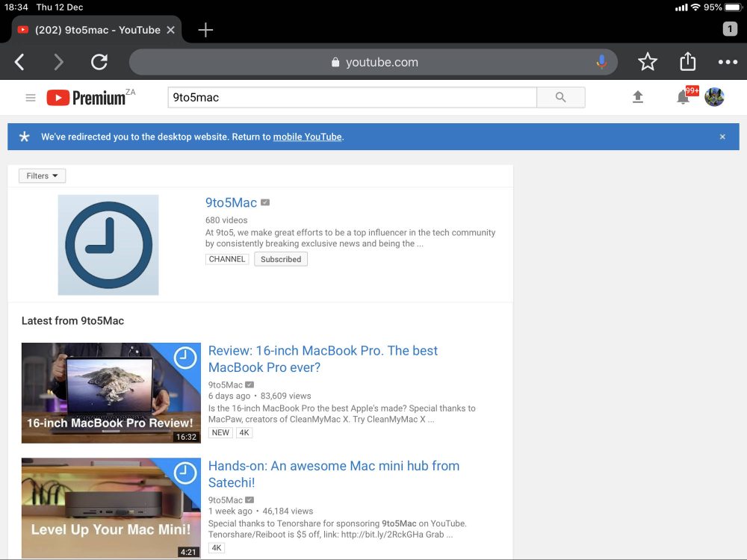
Task: Reload the page
Action: [x=99, y=62]
